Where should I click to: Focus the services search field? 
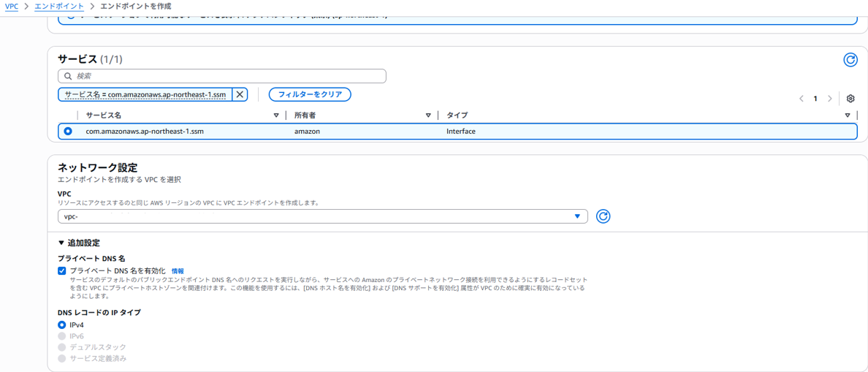(x=222, y=76)
